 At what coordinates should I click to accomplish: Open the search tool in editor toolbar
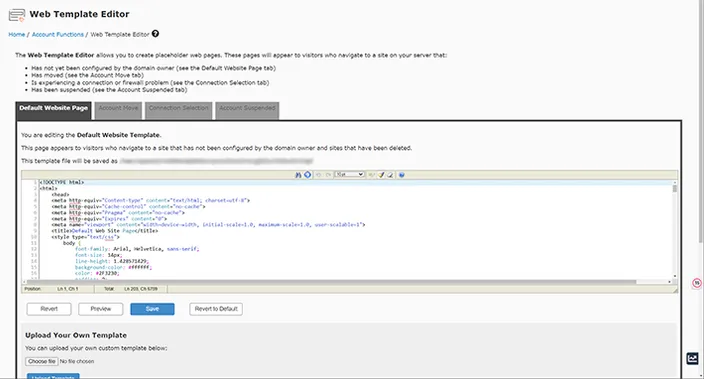coord(298,175)
